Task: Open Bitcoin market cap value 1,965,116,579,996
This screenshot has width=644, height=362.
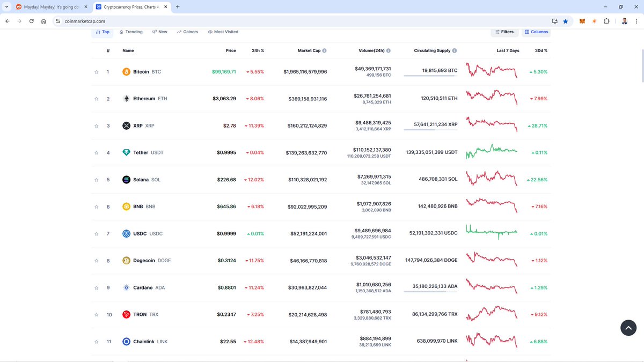Action: [305, 72]
